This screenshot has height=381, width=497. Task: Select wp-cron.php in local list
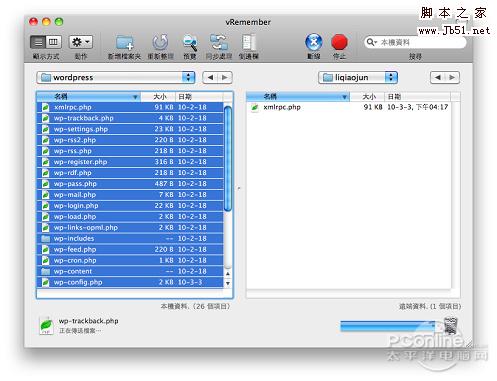pyautogui.click(x=130, y=260)
